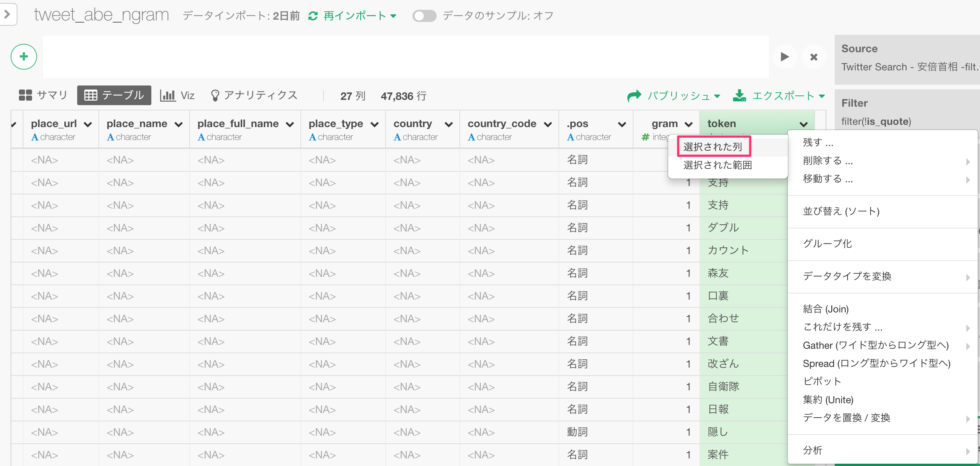This screenshot has width=980, height=466.
Task: Switch to the テーブル tab
Action: point(114,95)
